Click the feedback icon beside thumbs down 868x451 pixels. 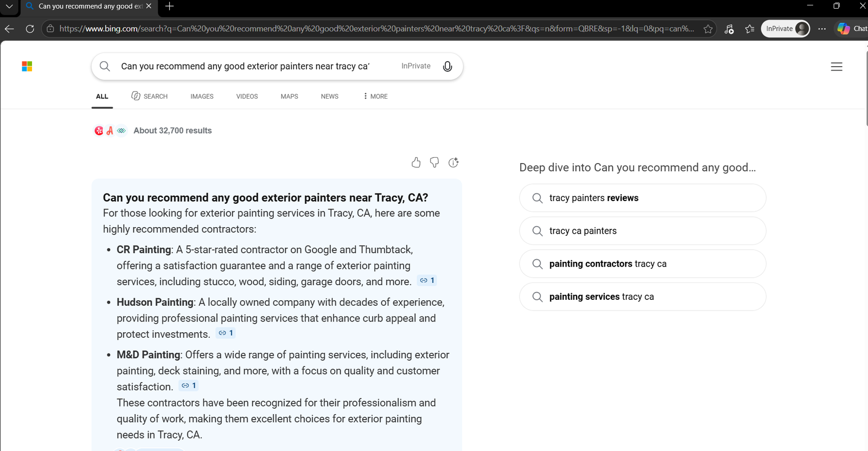[x=454, y=162]
